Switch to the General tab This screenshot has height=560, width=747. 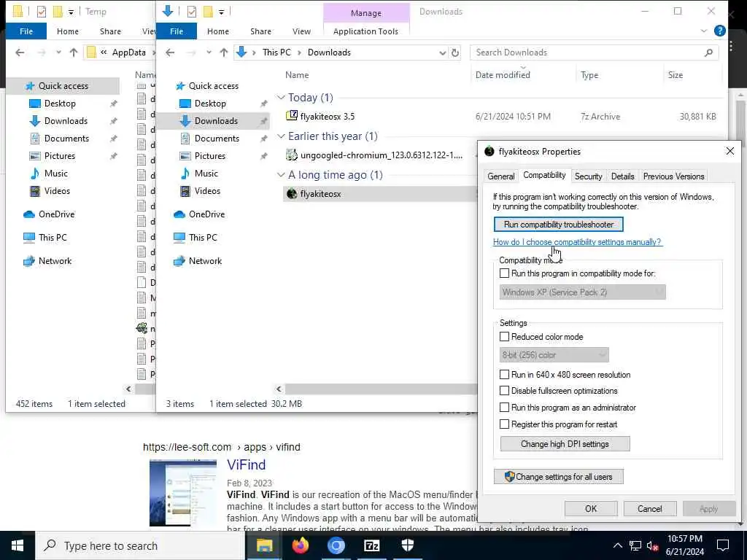pos(500,176)
